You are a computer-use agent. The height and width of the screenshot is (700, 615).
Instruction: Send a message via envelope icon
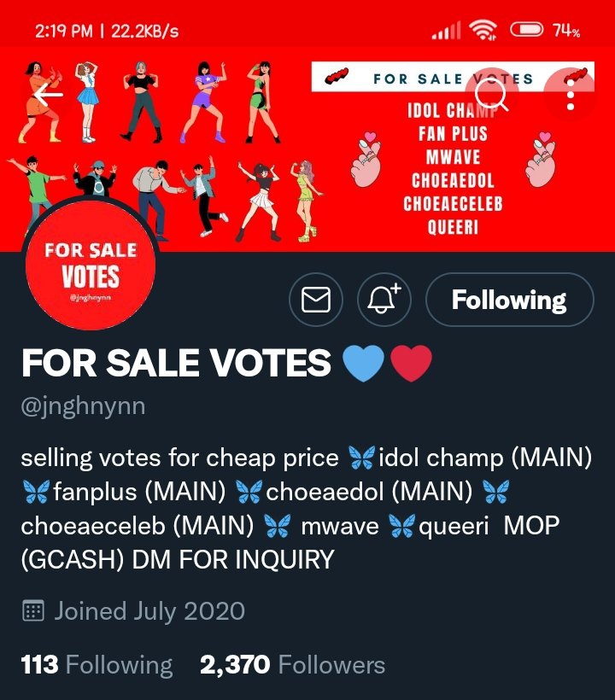pyautogui.click(x=316, y=299)
